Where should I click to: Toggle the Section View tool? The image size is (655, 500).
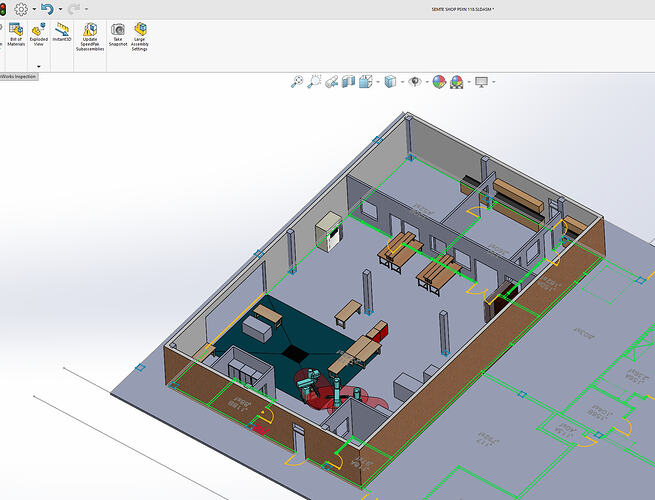click(348, 81)
